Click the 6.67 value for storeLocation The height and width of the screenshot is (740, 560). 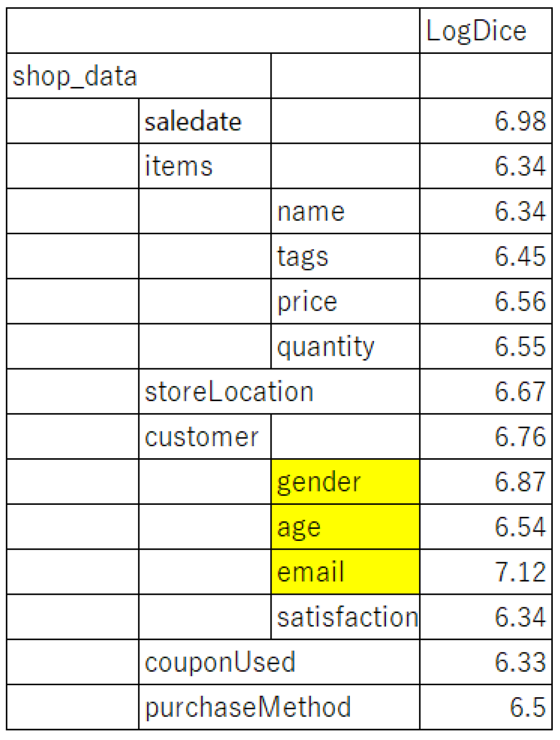520,391
